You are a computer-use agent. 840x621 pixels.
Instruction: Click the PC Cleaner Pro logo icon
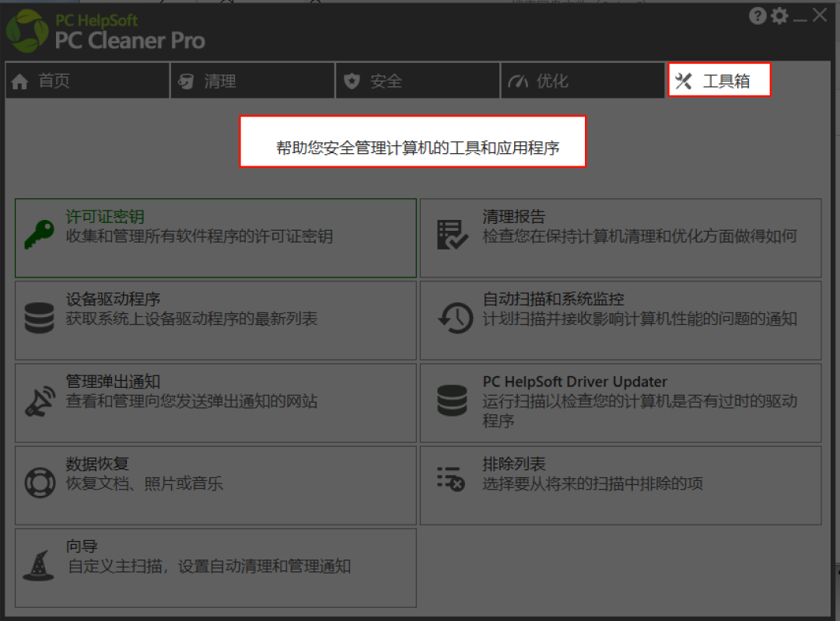coord(26,31)
